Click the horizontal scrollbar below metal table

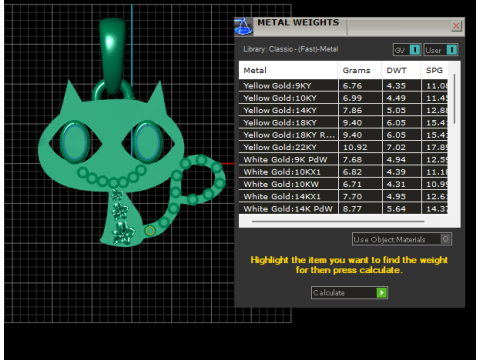coord(338,221)
